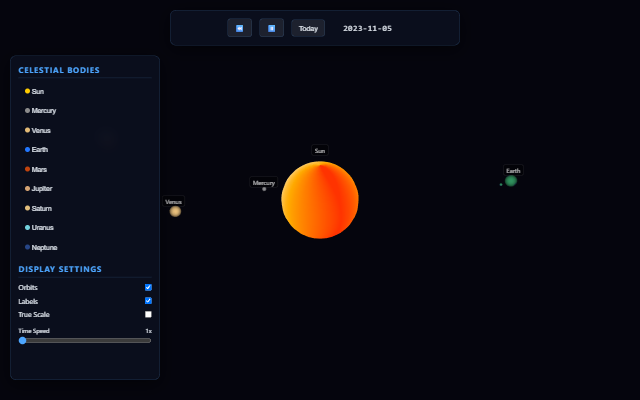The height and width of the screenshot is (400, 640).
Task: Select Jupiter in the celestial bodies list
Action: (x=85, y=189)
